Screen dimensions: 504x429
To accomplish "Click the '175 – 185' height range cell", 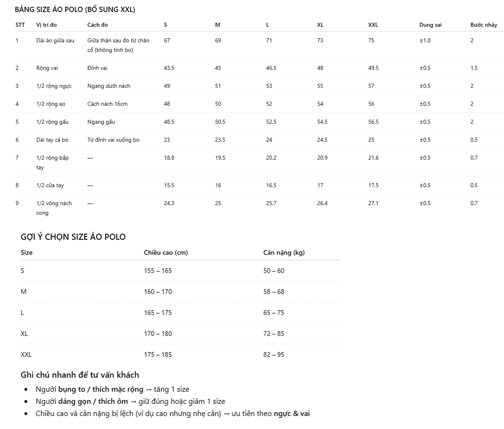I will click(158, 355).
